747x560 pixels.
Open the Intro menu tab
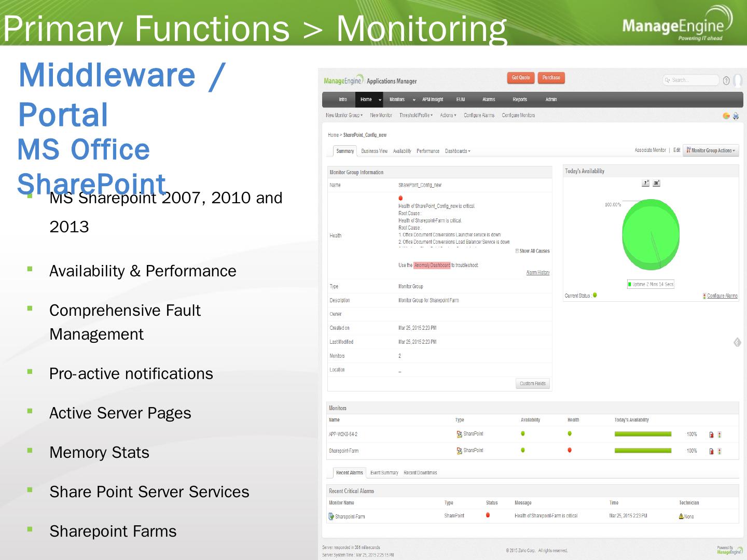(x=343, y=100)
